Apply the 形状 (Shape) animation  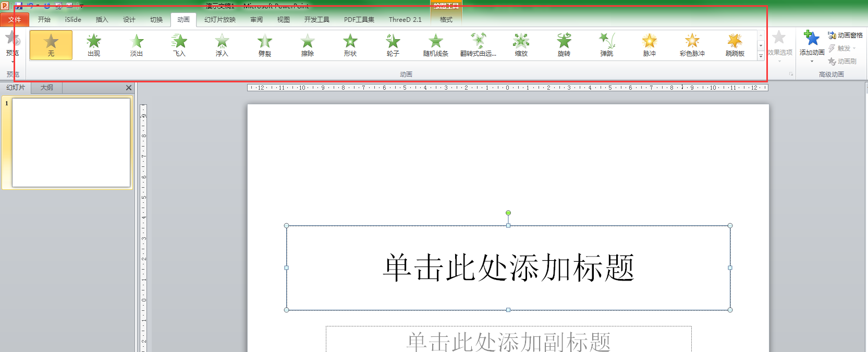tap(350, 45)
